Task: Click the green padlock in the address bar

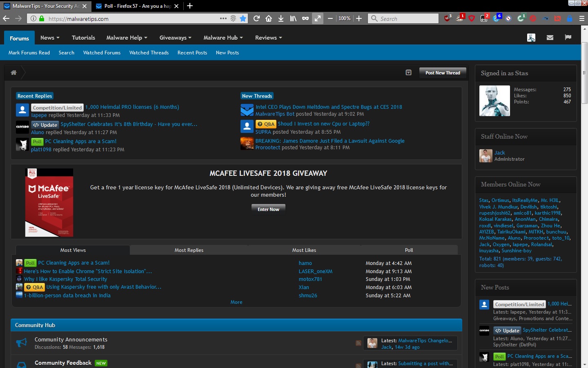Action: (x=42, y=18)
